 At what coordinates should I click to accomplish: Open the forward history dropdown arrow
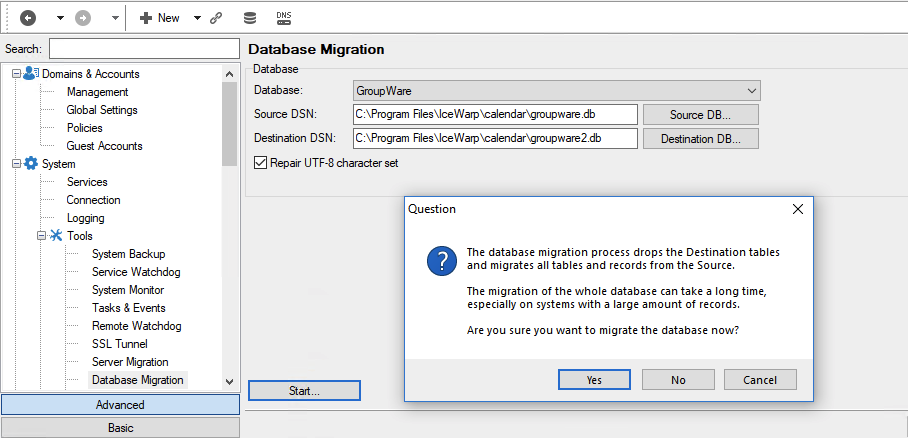coord(115,19)
